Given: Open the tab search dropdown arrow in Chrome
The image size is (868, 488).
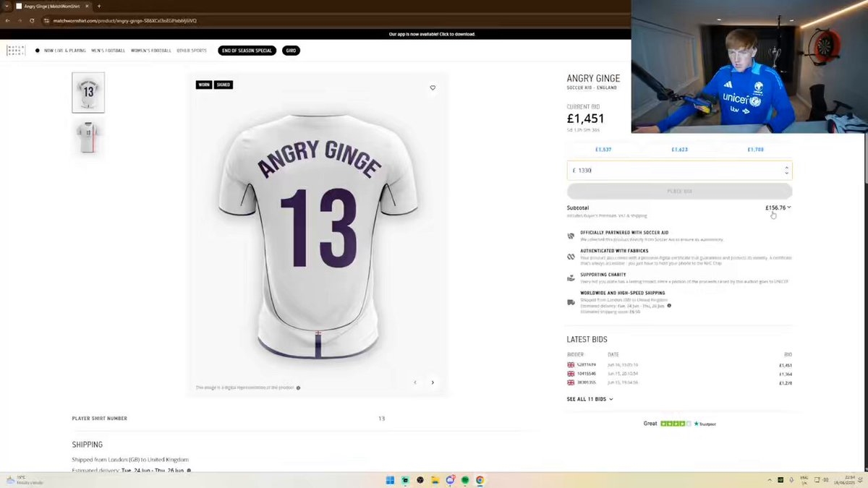Looking at the screenshot, I should [7, 6].
